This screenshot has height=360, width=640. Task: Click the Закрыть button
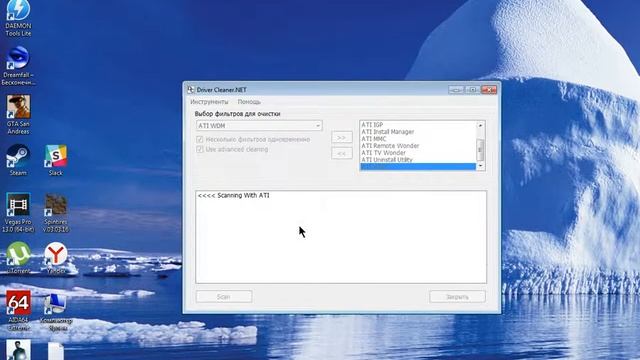pos(457,297)
